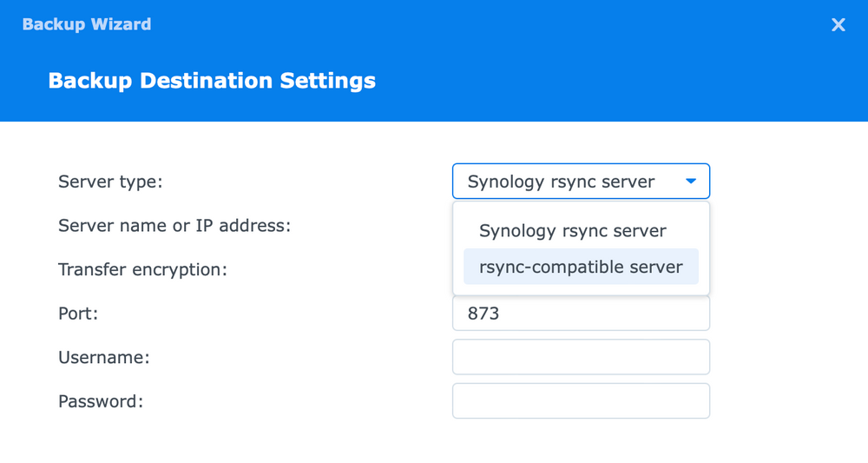This screenshot has width=868, height=463.
Task: Click the Username label
Action: pyautogui.click(x=104, y=357)
